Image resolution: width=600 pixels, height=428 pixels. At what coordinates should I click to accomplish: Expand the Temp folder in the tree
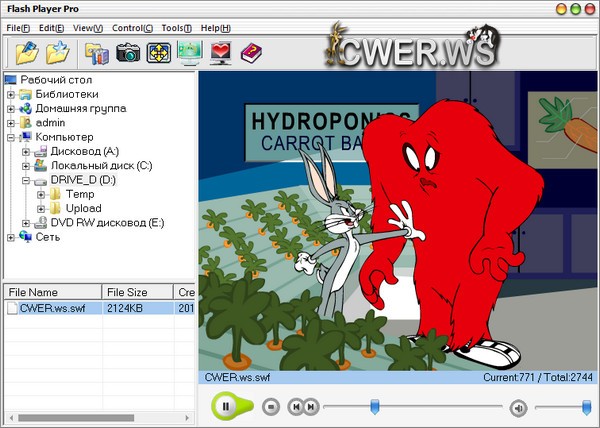coord(42,194)
